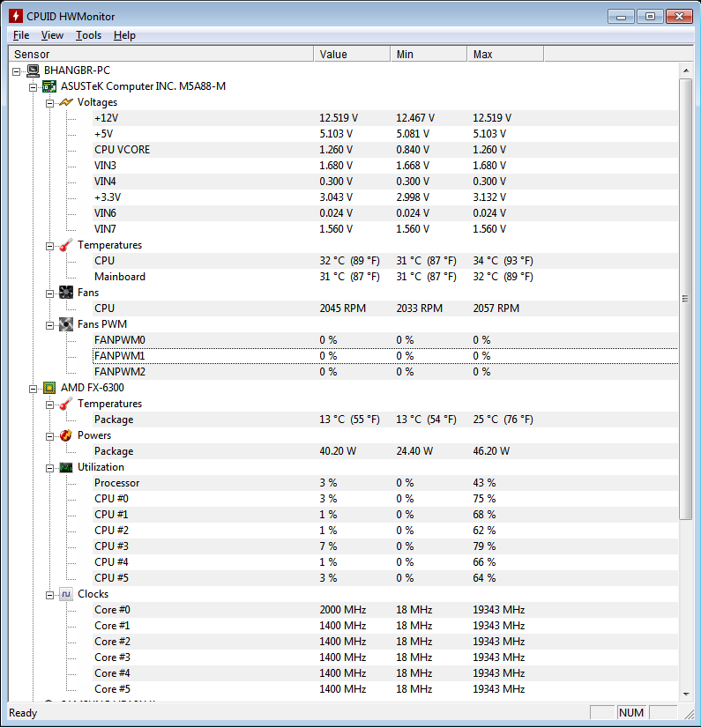Click the 0.840 V minimum value
The width and height of the screenshot is (701, 728).
[x=413, y=150]
